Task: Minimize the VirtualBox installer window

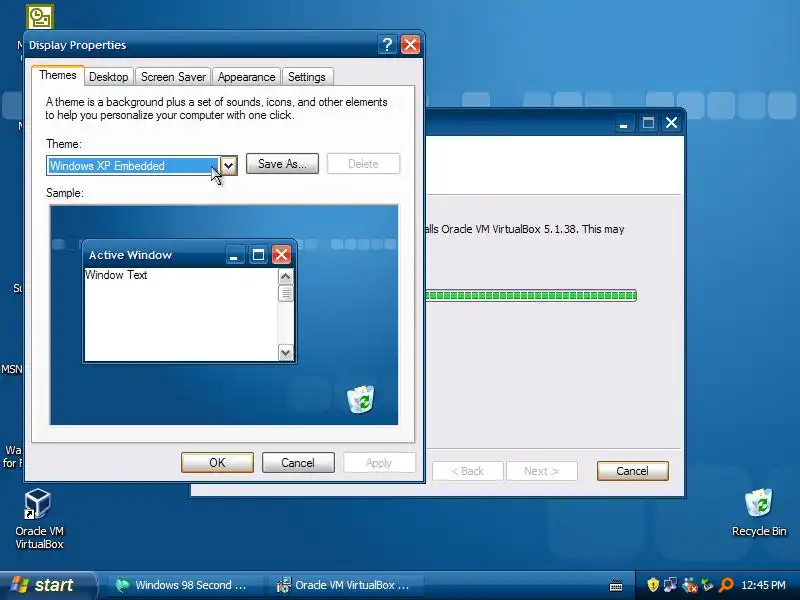Action: click(623, 123)
